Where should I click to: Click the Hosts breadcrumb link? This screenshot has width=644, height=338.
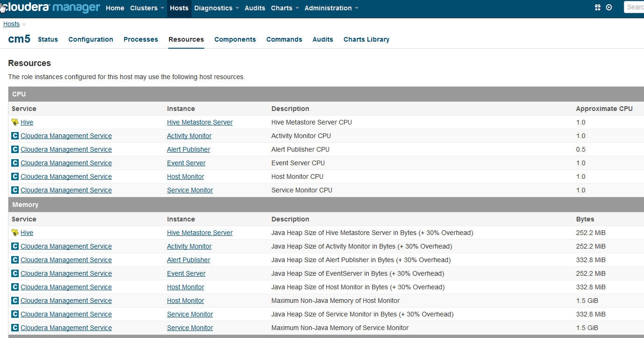click(11, 24)
